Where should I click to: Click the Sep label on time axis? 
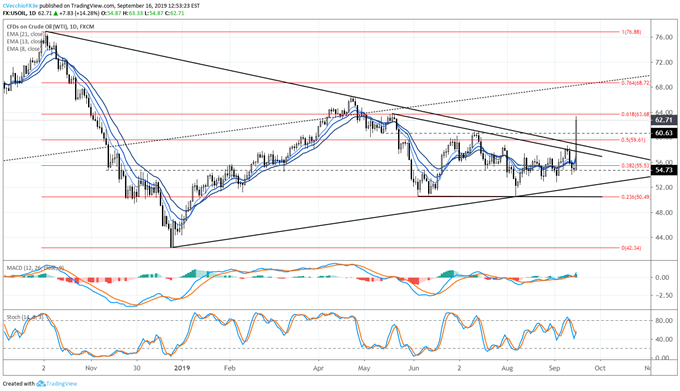pos(554,368)
